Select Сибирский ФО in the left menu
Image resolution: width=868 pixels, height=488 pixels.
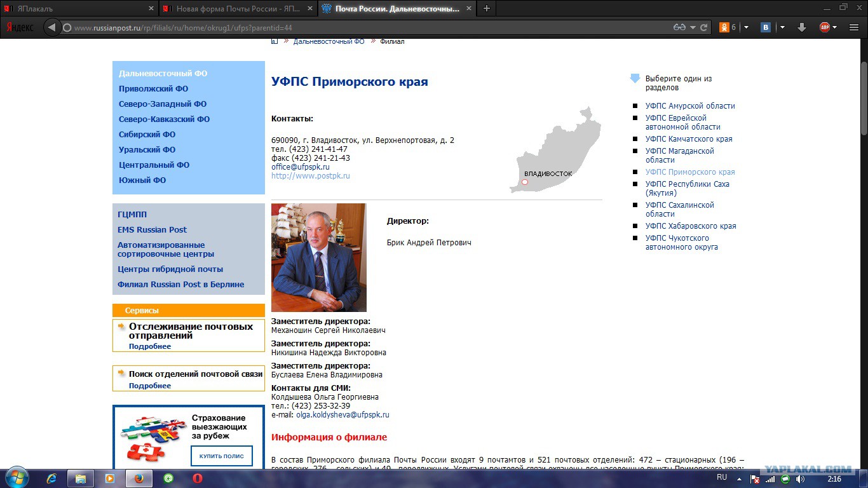click(147, 135)
